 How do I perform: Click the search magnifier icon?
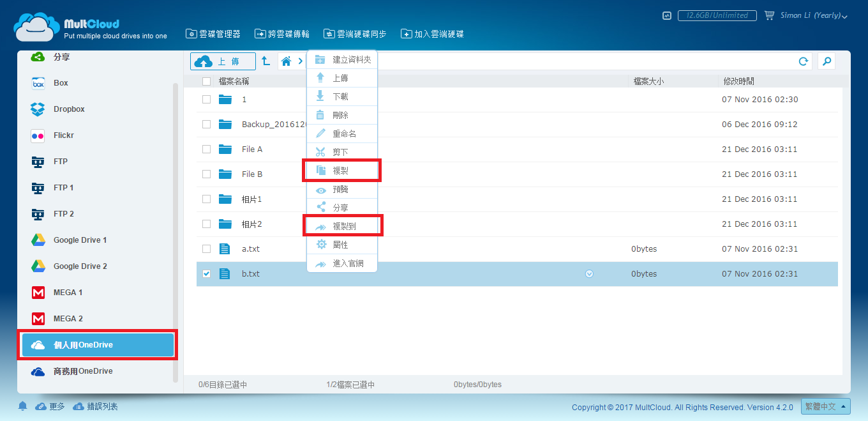click(827, 61)
